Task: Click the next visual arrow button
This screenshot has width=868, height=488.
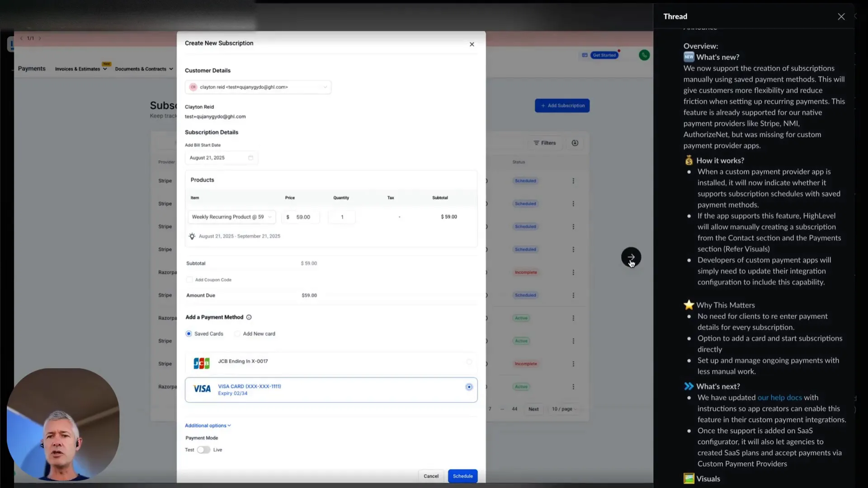Action: coord(631,257)
